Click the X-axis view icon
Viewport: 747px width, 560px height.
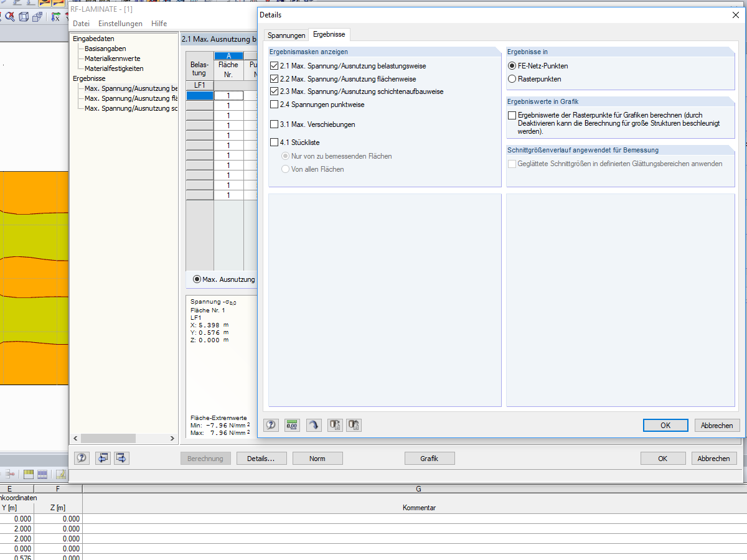point(55,17)
